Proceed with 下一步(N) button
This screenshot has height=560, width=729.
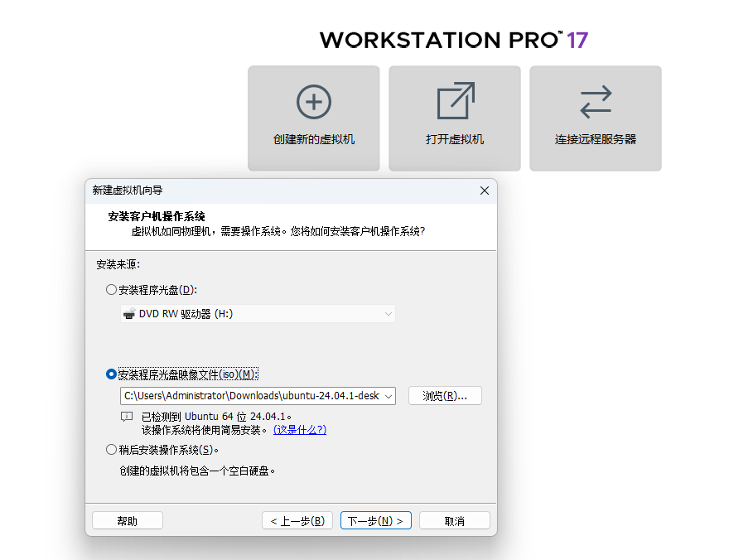click(375, 521)
